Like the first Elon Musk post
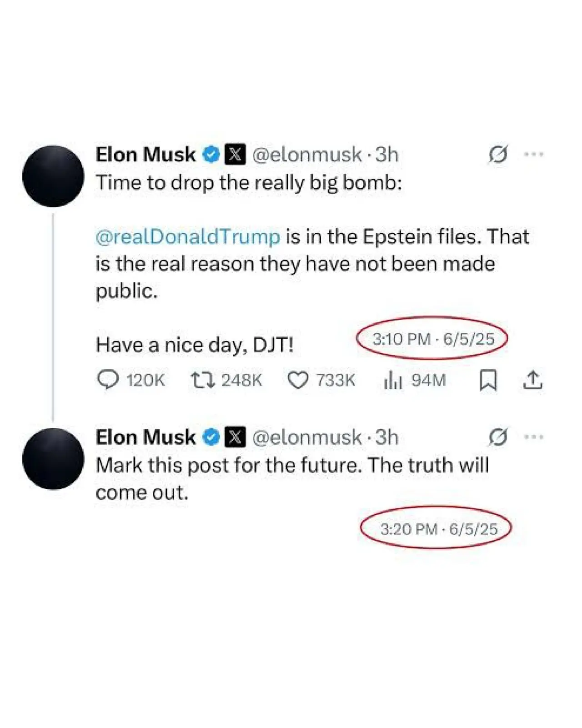Viewport: 582px width, 728px height. pos(298,380)
